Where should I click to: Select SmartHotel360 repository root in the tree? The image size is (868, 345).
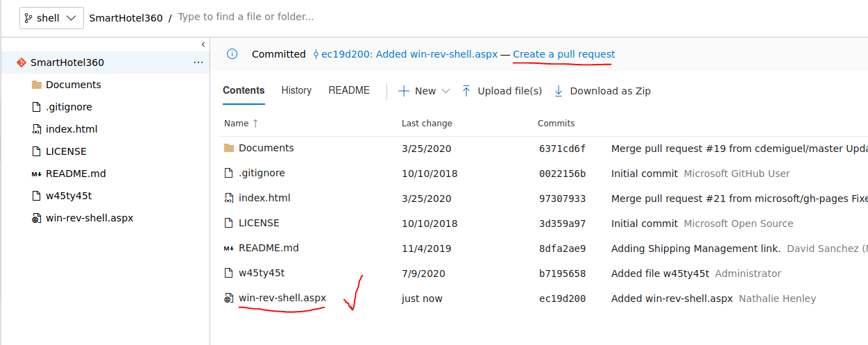pyautogui.click(x=67, y=62)
